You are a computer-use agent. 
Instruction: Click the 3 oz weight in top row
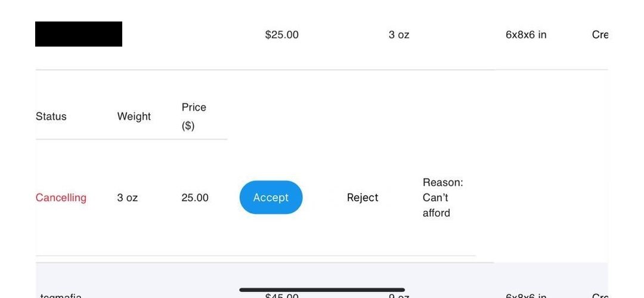(399, 35)
